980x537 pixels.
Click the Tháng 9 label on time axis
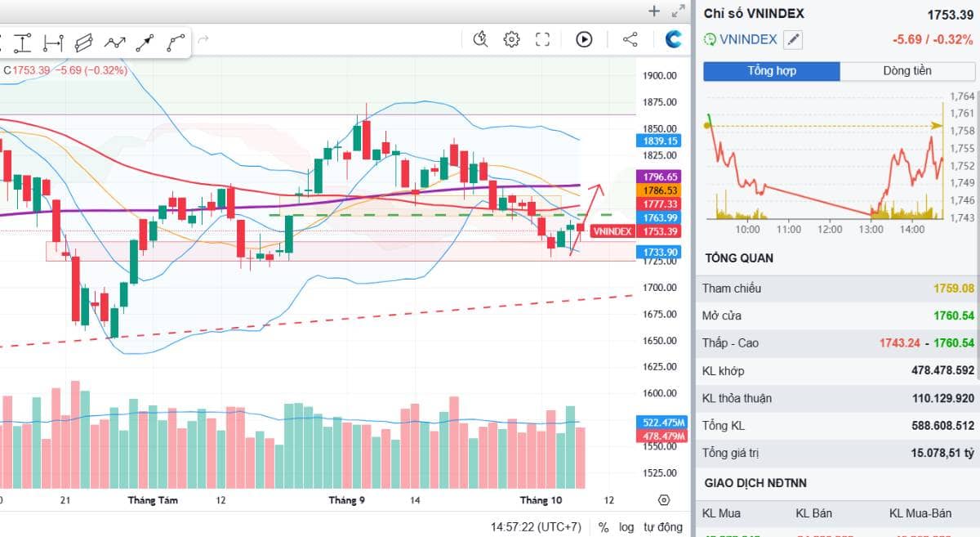(x=347, y=500)
